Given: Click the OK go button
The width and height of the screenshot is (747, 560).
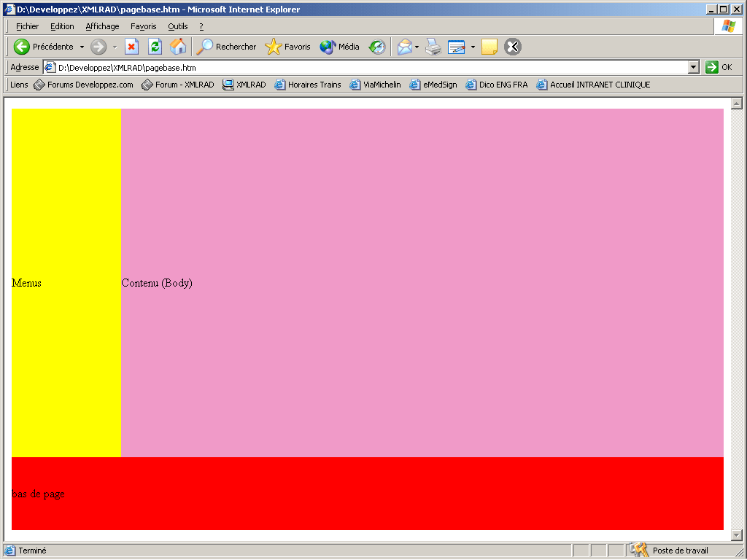Looking at the screenshot, I should 719,67.
